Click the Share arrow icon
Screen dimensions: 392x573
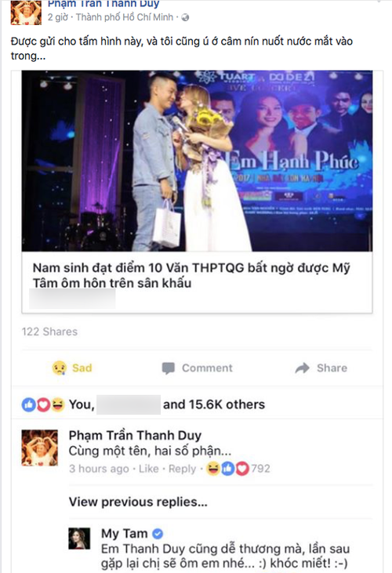pyautogui.click(x=302, y=368)
